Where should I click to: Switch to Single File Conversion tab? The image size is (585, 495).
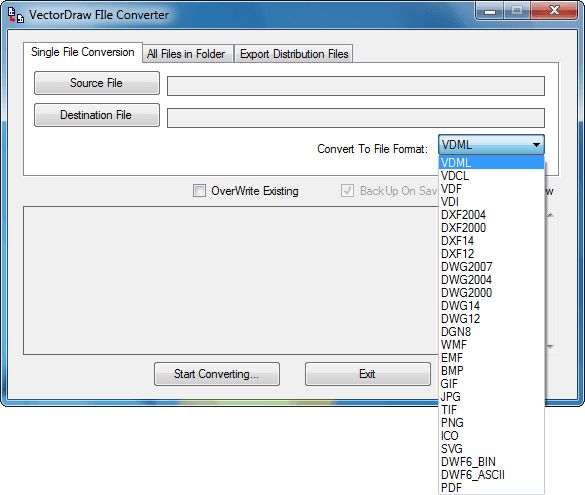(82, 52)
